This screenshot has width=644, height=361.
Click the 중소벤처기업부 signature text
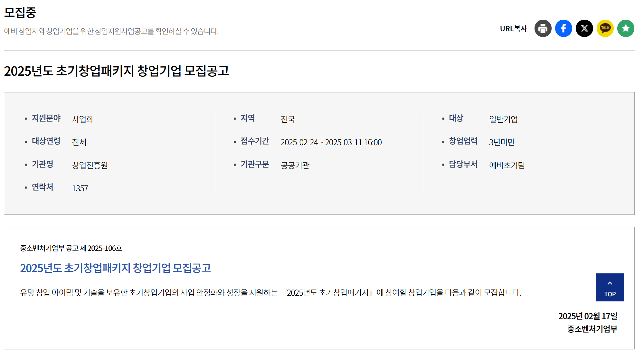(x=592, y=329)
